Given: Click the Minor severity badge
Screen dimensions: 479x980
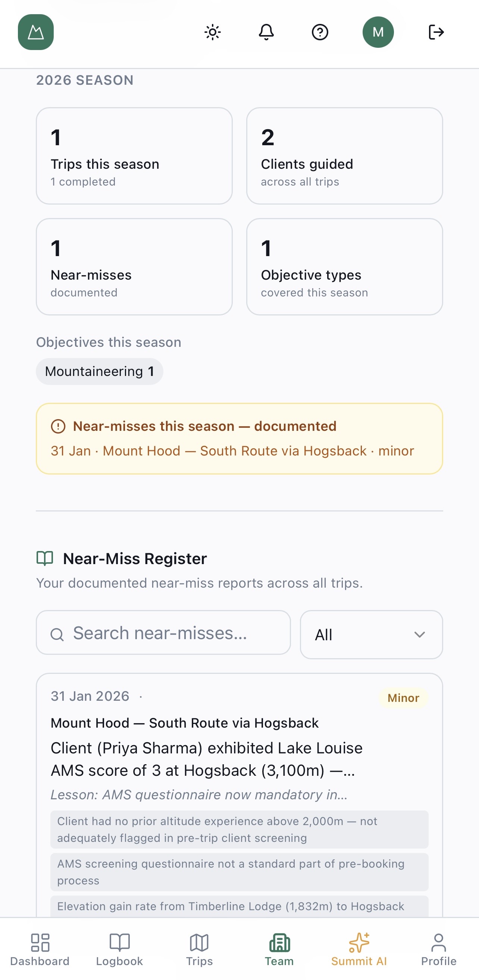Looking at the screenshot, I should point(403,698).
